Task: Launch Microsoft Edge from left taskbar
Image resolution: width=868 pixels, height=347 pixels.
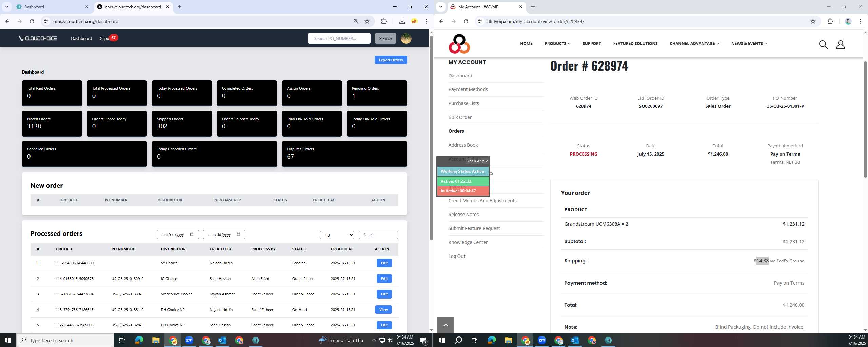Action: [139, 340]
